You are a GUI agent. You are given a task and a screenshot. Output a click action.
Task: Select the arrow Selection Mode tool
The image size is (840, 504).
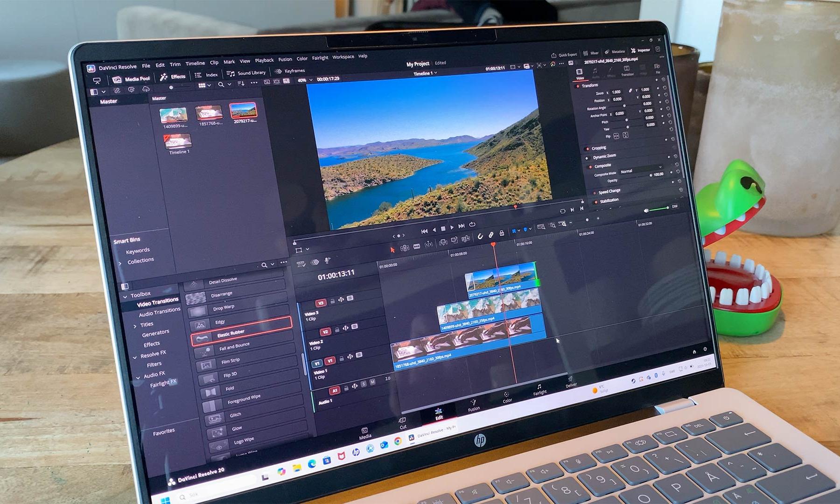pos(392,250)
